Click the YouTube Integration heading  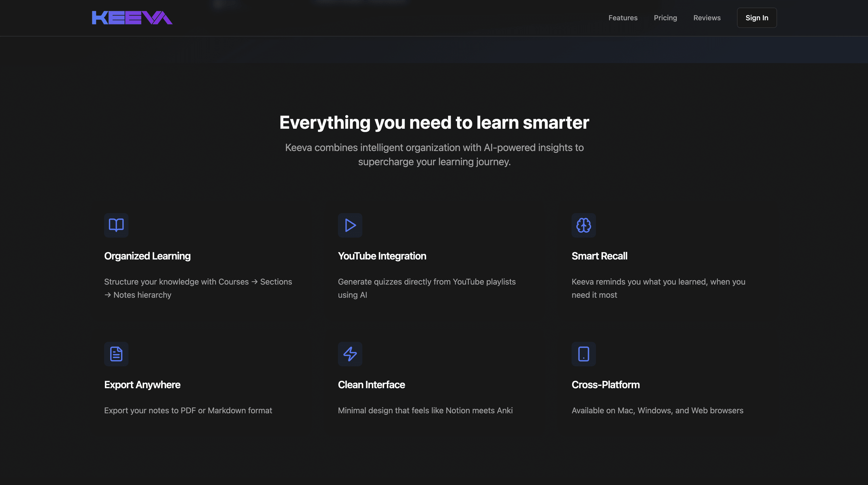[x=382, y=256]
